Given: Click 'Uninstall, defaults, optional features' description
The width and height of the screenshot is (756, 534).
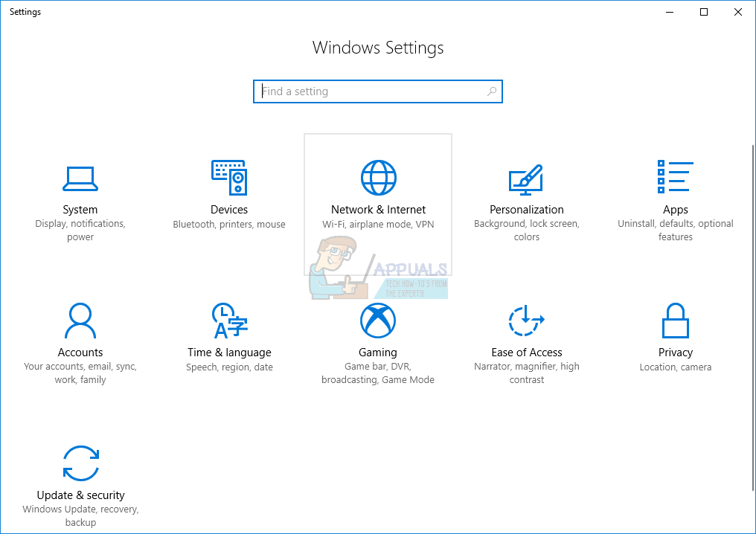Looking at the screenshot, I should click(675, 231).
